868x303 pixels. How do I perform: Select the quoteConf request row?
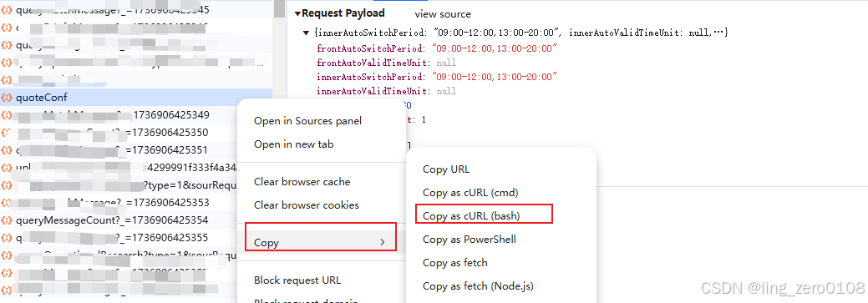[x=137, y=98]
